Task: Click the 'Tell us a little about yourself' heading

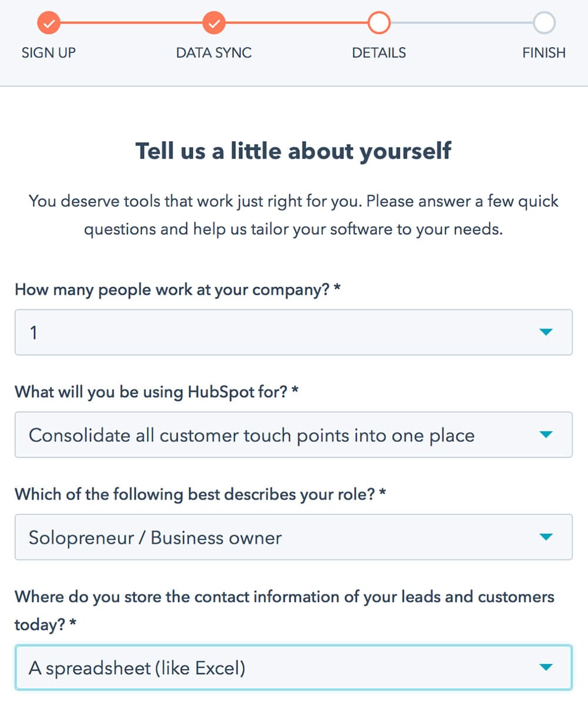Action: coord(294,151)
